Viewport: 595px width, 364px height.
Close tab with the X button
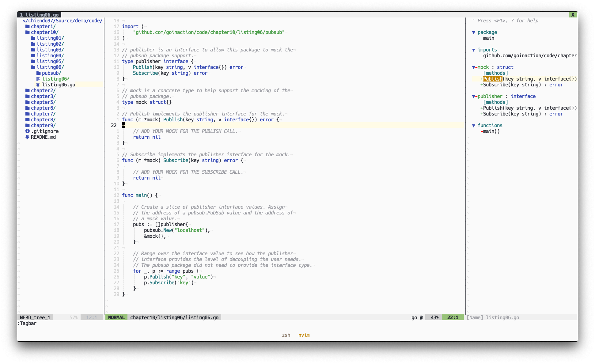point(573,15)
